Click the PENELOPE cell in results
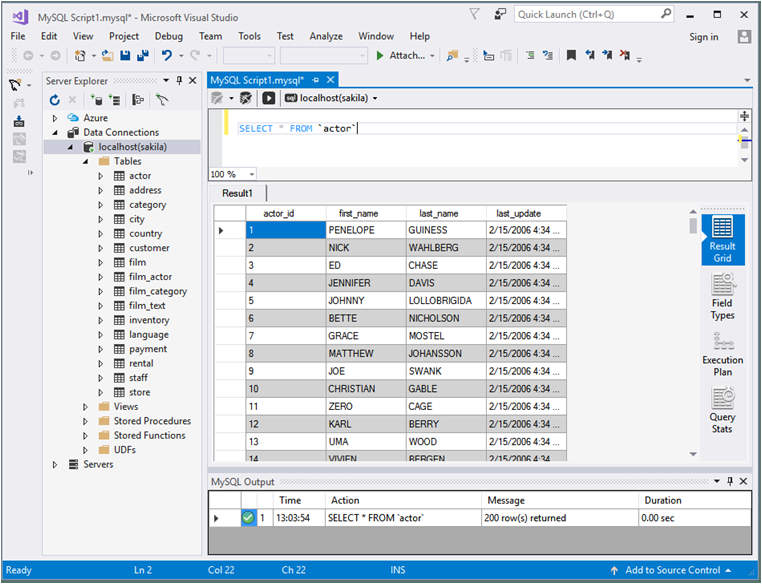 (366, 230)
